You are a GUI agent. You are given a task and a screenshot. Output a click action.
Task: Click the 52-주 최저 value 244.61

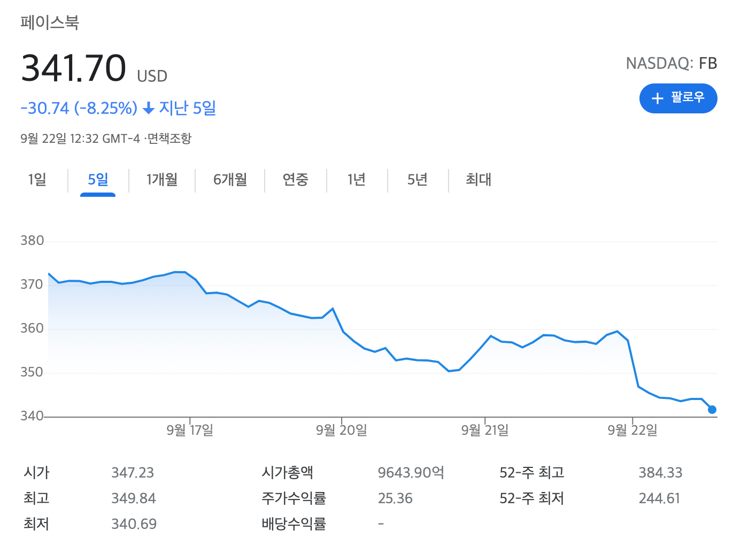(x=659, y=498)
